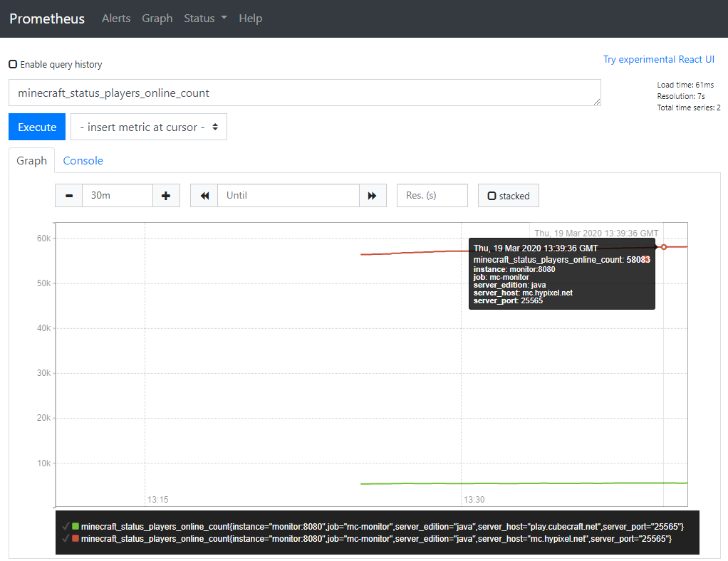Switch to the Console tab
The height and width of the screenshot is (561, 728).
(x=83, y=161)
